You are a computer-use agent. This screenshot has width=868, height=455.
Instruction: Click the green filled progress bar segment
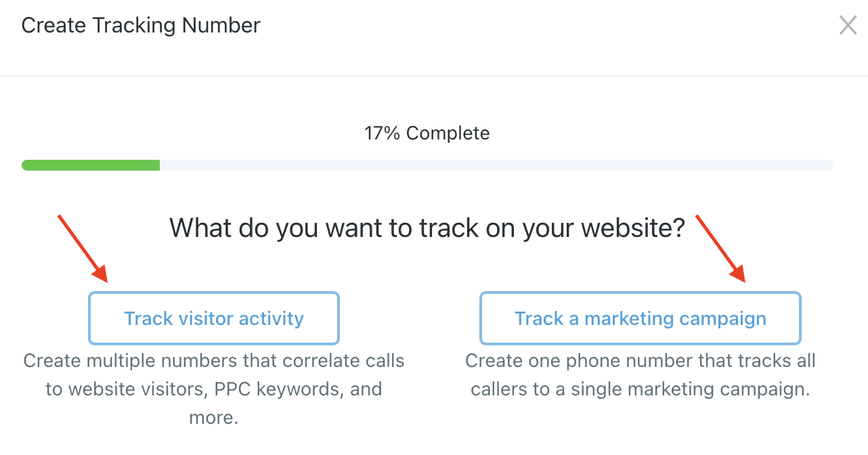click(91, 165)
